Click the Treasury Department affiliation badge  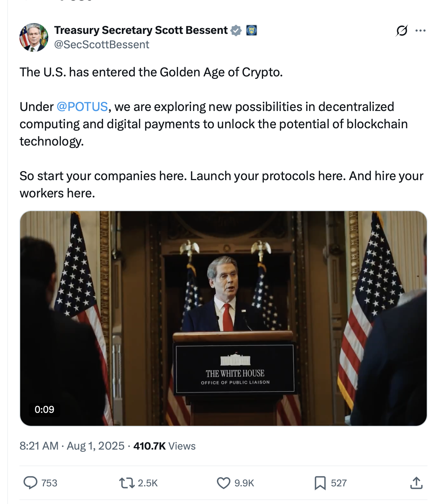point(251,30)
